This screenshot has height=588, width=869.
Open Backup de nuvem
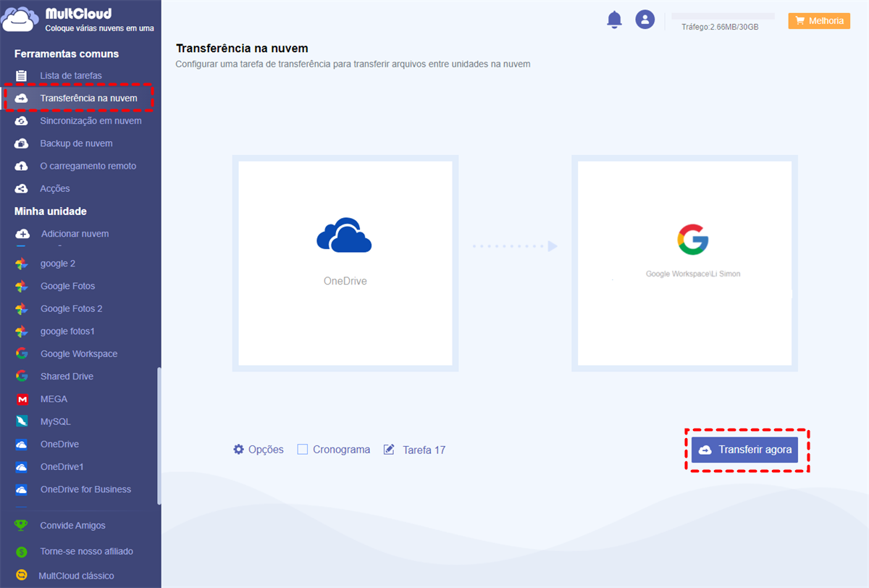(x=76, y=143)
